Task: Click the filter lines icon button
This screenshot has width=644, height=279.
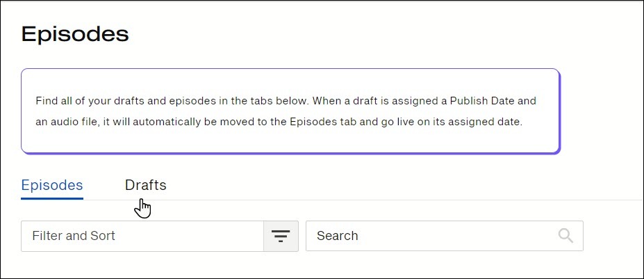Action: tap(281, 236)
